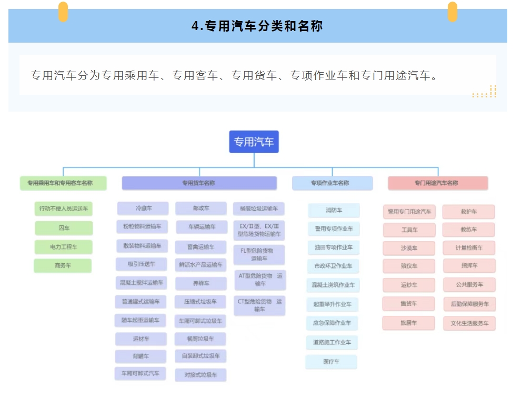Click the 混凝土搅拌运输车 box

pyautogui.click(x=142, y=283)
